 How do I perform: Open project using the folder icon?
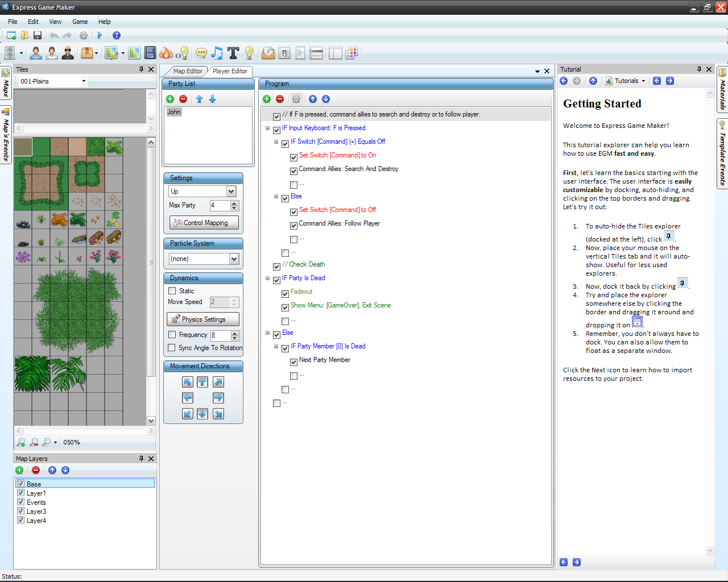pos(24,35)
